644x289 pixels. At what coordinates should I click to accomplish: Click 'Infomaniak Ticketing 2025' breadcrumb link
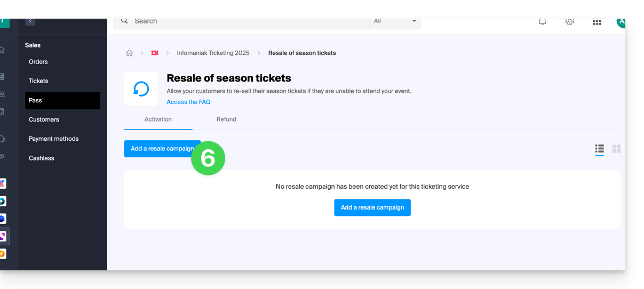pyautogui.click(x=213, y=53)
